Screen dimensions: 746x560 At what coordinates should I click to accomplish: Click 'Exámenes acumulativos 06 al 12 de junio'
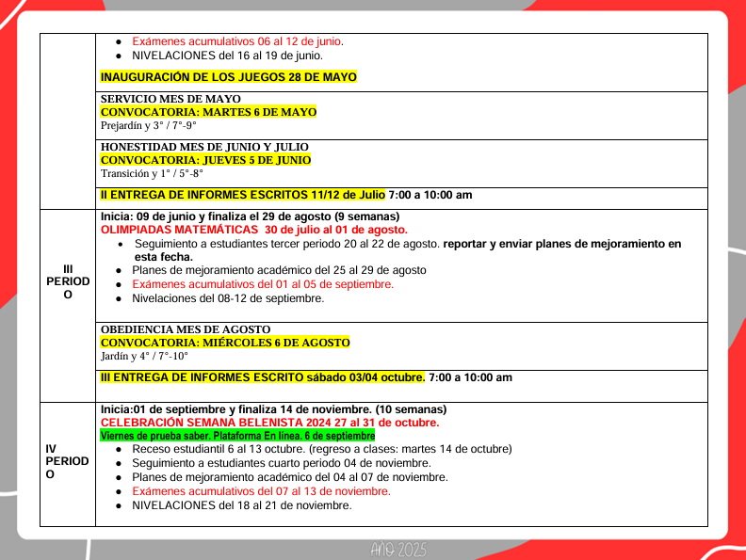click(x=237, y=41)
